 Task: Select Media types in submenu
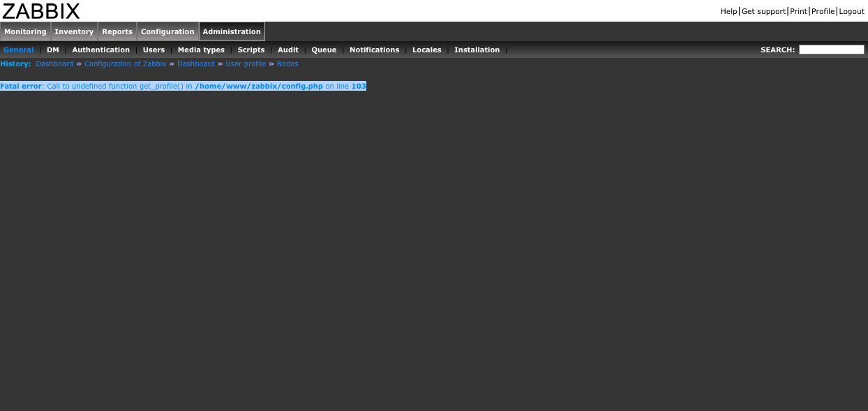201,50
